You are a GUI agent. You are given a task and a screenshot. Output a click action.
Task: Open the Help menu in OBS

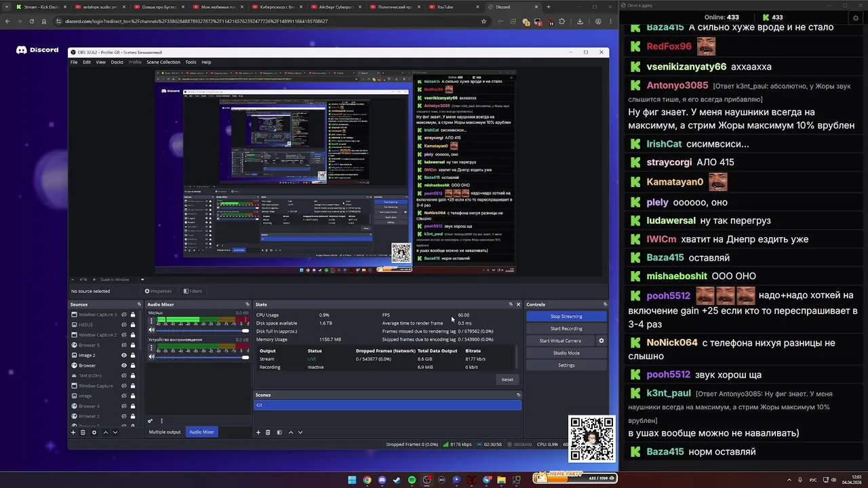click(x=206, y=62)
